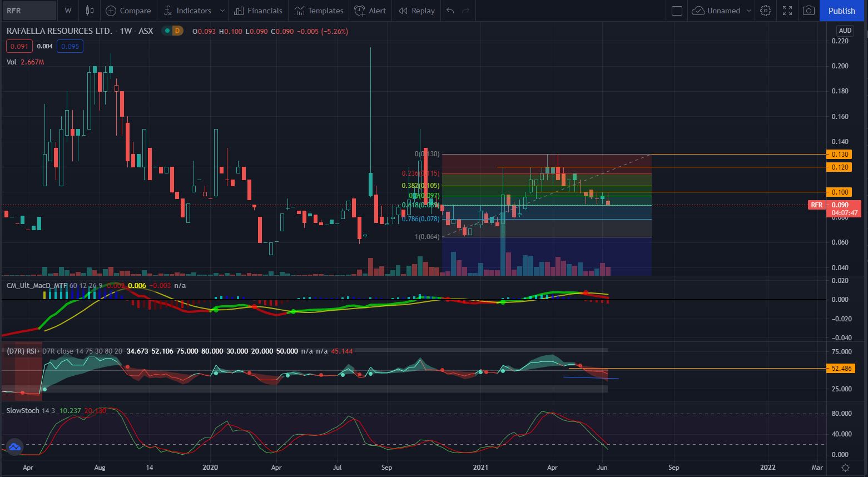Click the ASX exchange label in legend

tap(146, 31)
